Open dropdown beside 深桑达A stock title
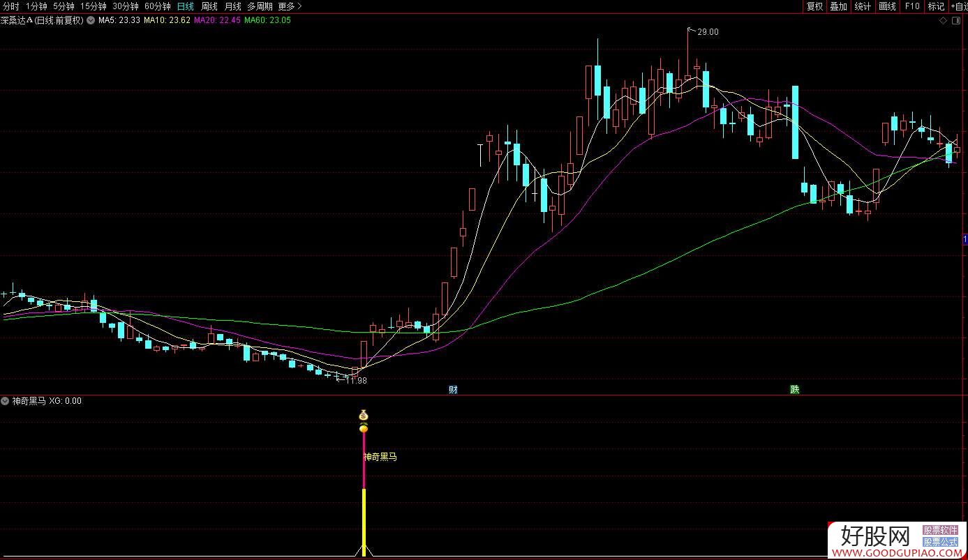This screenshot has width=968, height=560. click(91, 20)
